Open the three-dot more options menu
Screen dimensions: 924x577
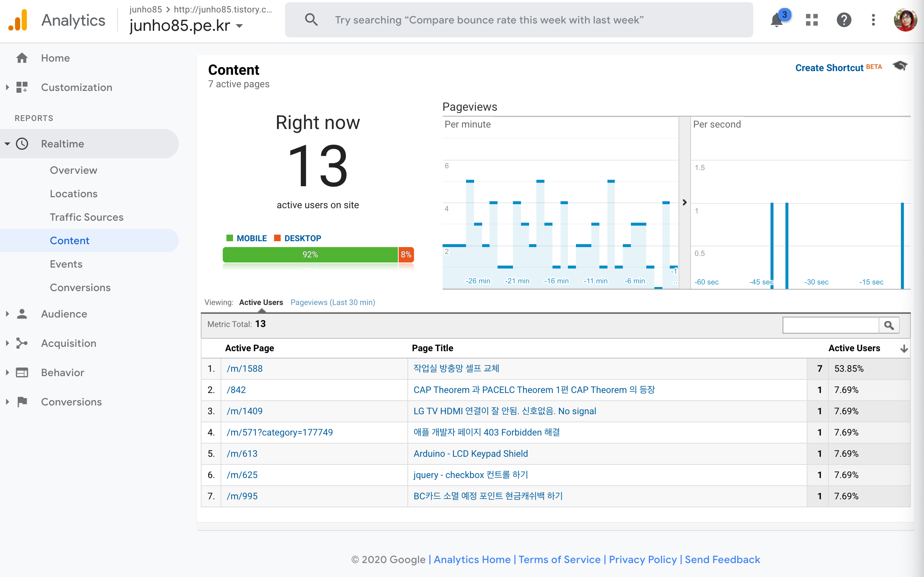pos(873,20)
